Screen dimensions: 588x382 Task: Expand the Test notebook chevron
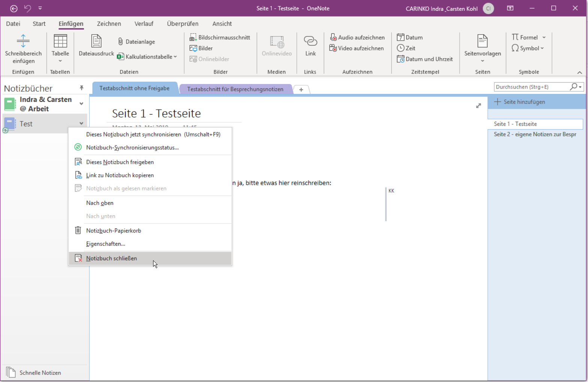81,123
